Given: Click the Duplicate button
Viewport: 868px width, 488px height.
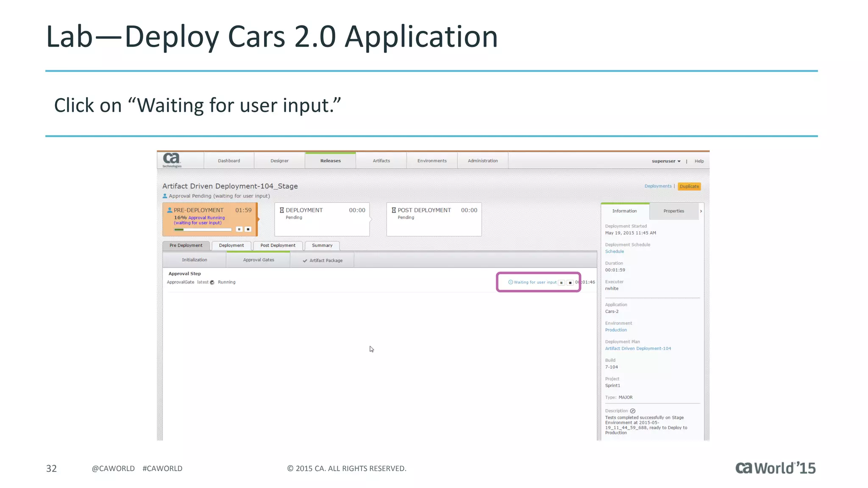Looking at the screenshot, I should coord(689,186).
